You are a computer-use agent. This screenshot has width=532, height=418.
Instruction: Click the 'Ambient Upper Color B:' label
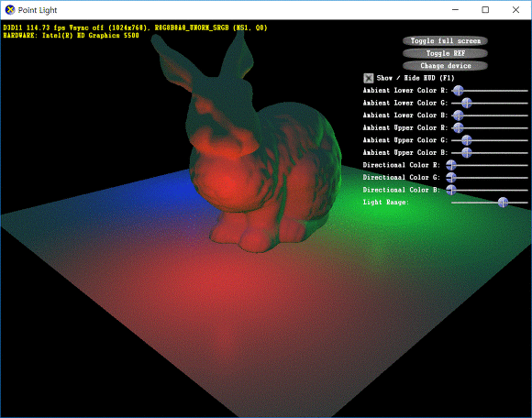[405, 152]
